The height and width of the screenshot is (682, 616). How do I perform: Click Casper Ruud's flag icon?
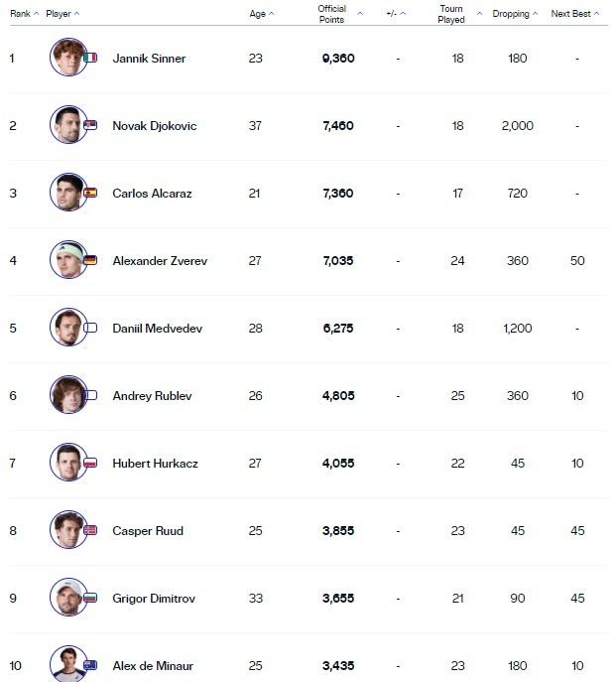point(91,530)
